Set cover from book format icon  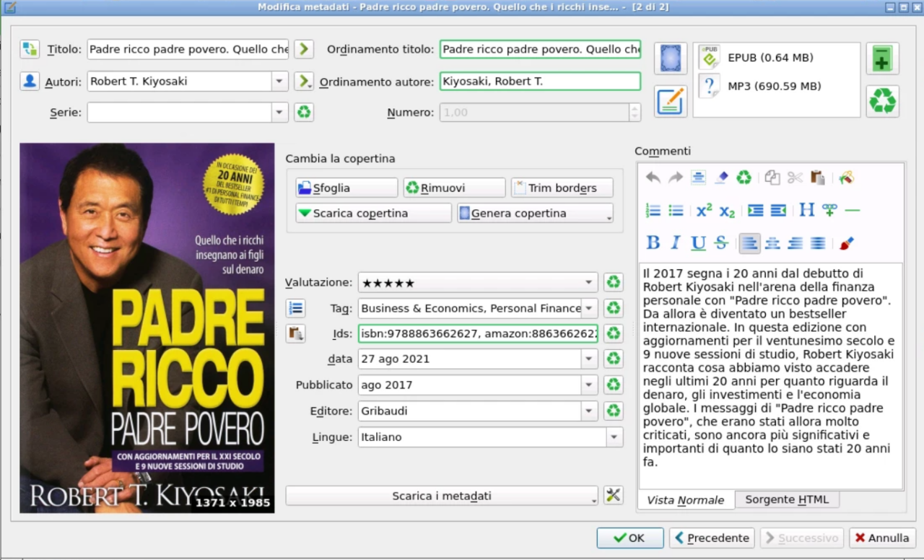click(x=671, y=58)
